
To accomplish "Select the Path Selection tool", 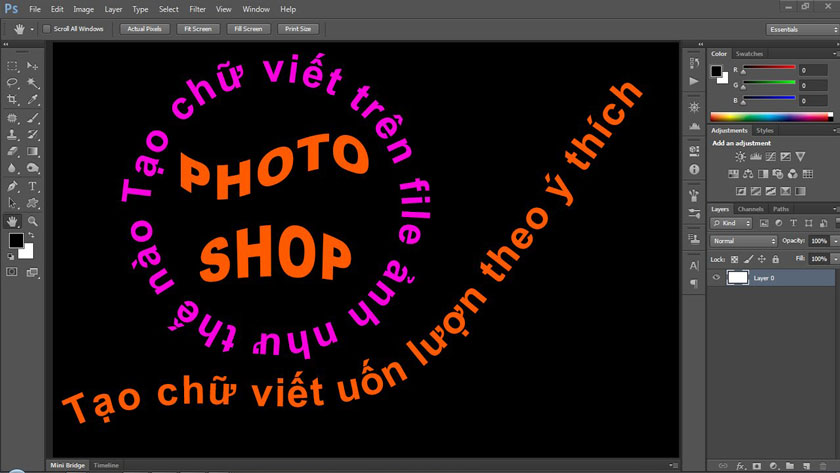I will coord(12,203).
